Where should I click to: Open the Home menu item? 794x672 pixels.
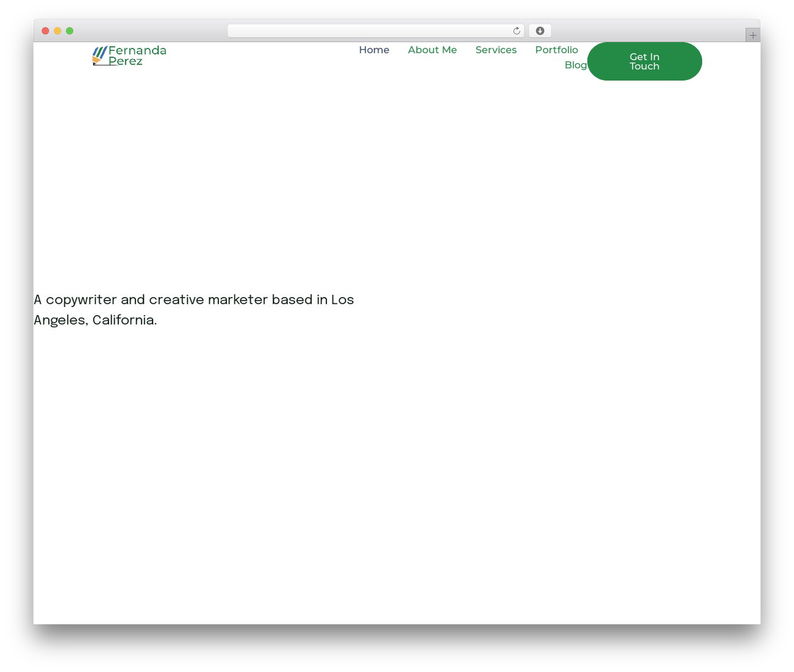coord(374,50)
